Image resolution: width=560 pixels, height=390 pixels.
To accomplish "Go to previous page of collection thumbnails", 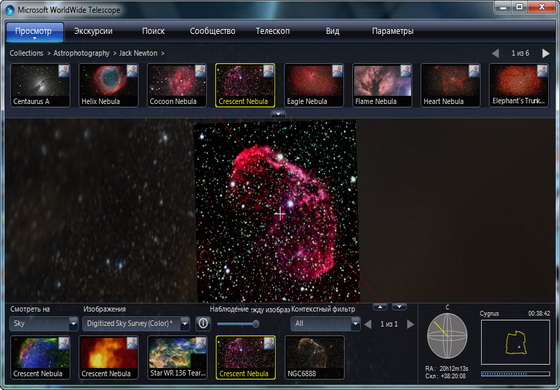I will 495,54.
